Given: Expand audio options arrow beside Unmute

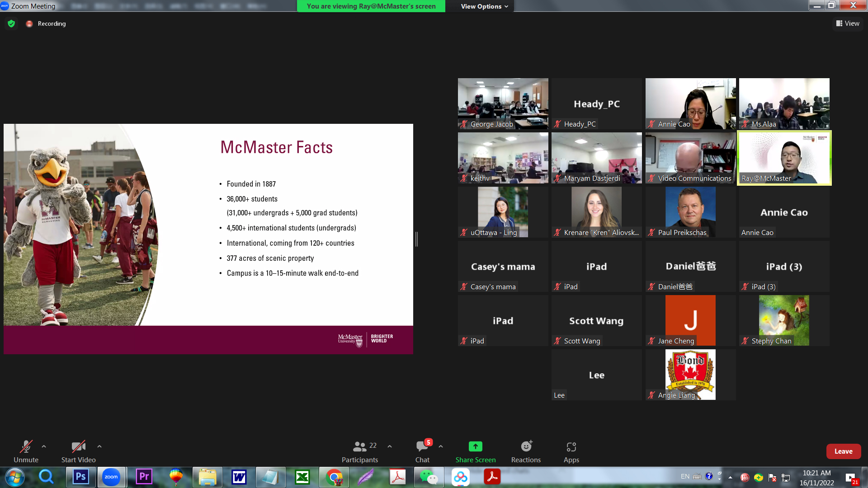Looking at the screenshot, I should point(44,446).
